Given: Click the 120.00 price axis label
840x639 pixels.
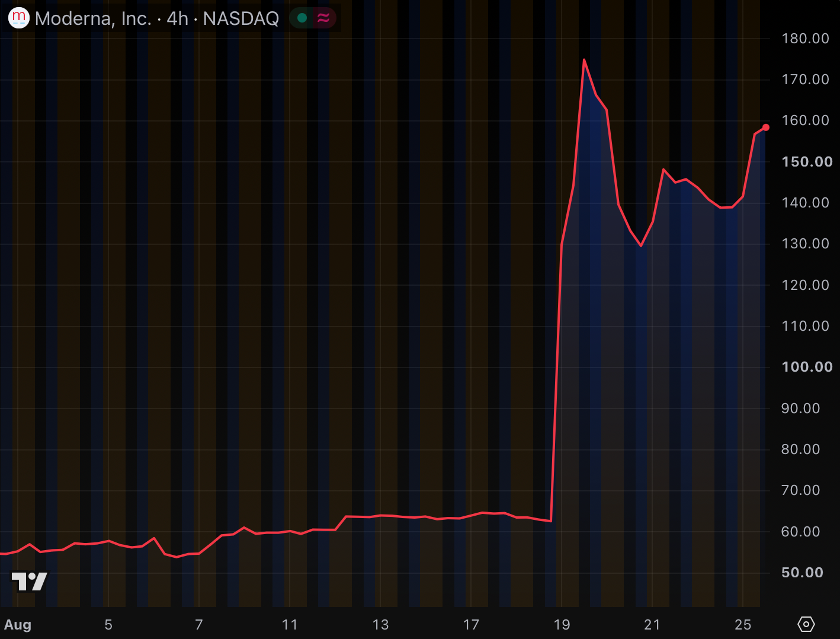Looking at the screenshot, I should [x=805, y=285].
